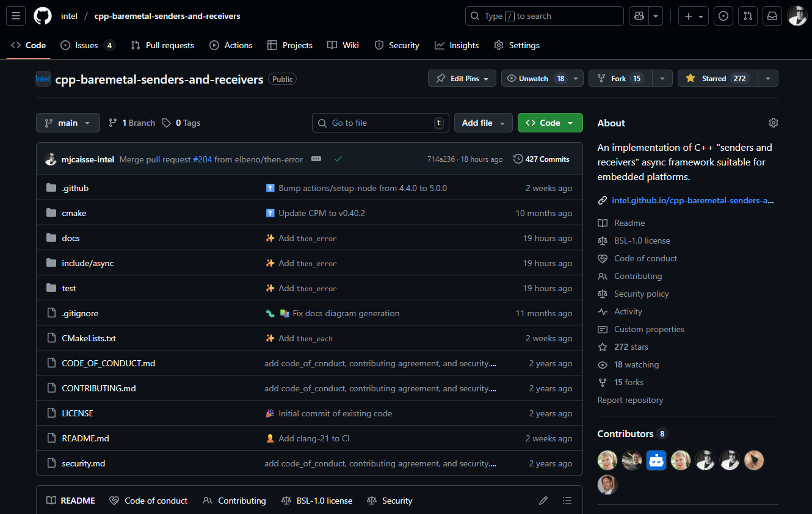
Task: Click the Go to file search field
Action: (x=380, y=123)
